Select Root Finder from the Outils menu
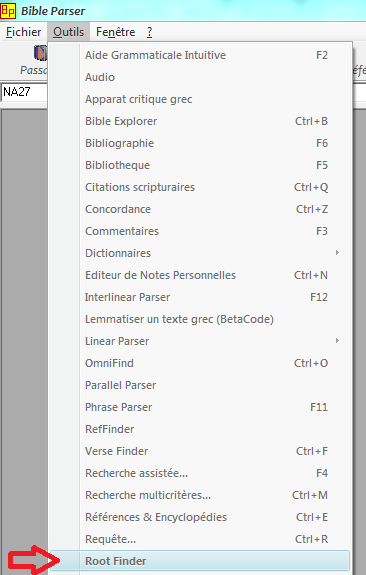This screenshot has width=366, height=575. pyautogui.click(x=200, y=561)
